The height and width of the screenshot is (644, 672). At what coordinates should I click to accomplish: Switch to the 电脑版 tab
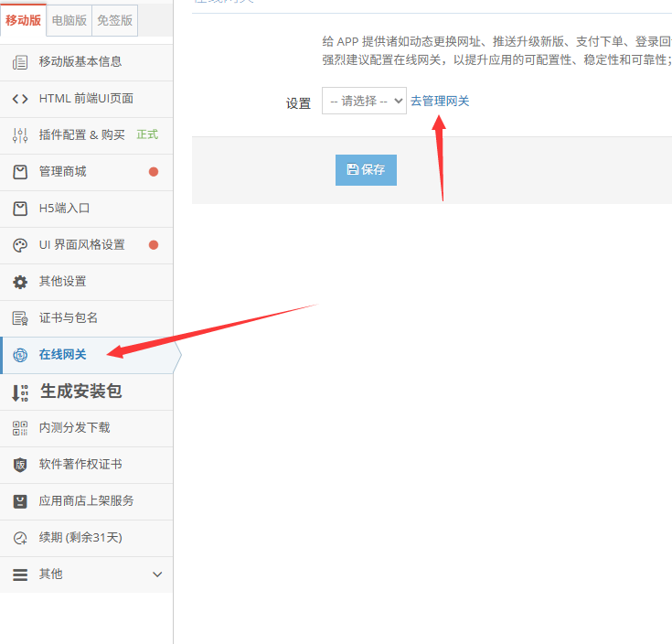pyautogui.click(x=69, y=20)
